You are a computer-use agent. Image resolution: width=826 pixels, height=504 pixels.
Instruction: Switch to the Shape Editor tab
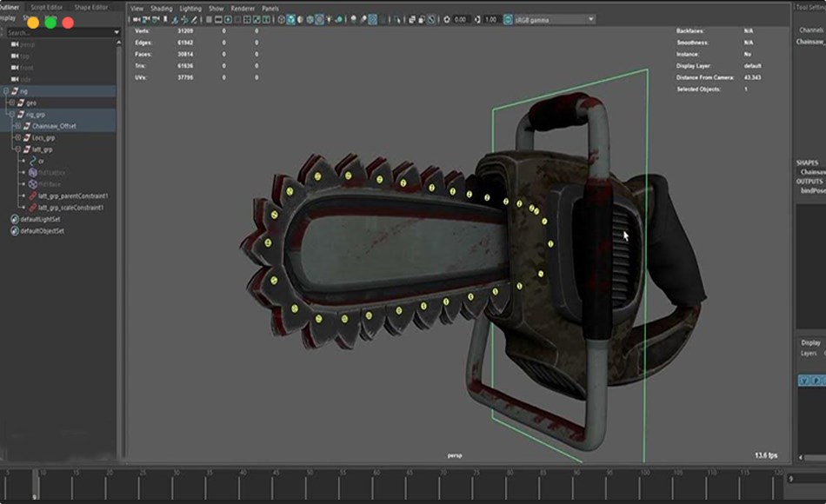90,4
